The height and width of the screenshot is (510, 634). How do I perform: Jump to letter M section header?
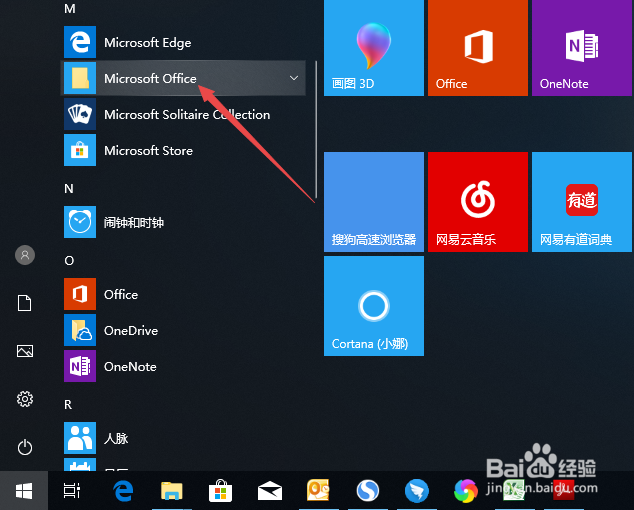(70, 8)
